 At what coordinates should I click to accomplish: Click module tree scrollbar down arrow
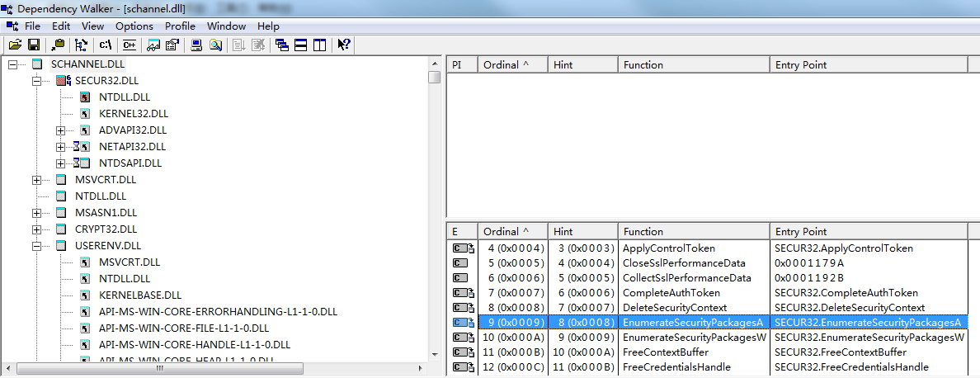point(435,356)
